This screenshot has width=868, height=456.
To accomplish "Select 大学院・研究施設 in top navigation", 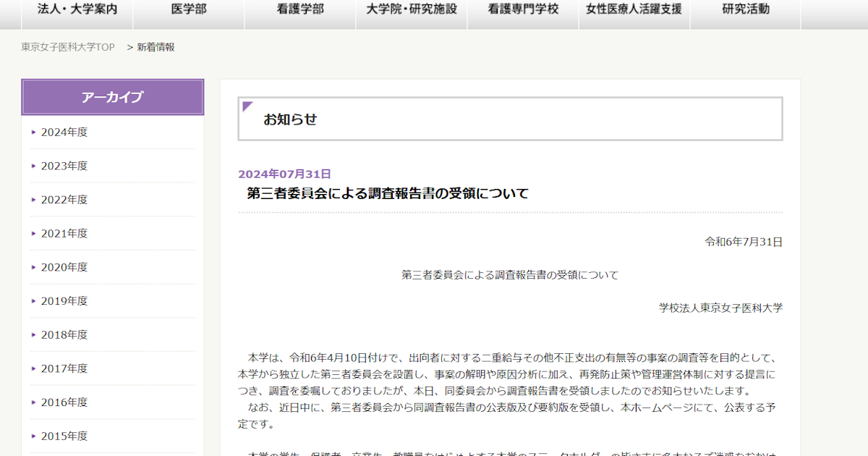I will (412, 9).
